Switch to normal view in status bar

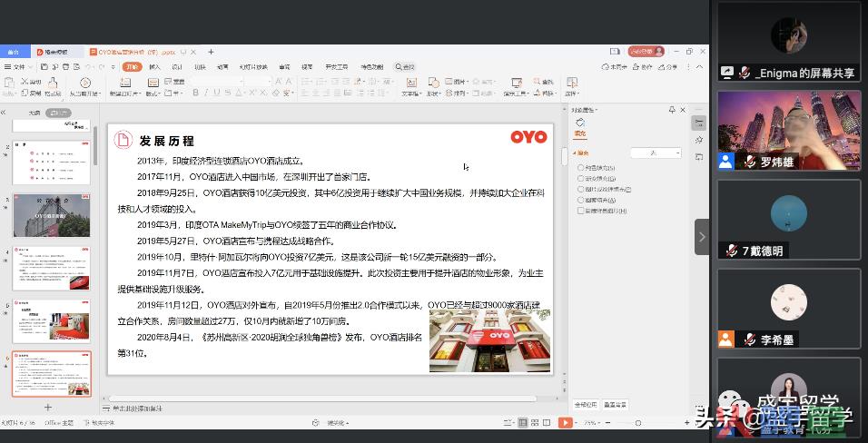click(523, 423)
